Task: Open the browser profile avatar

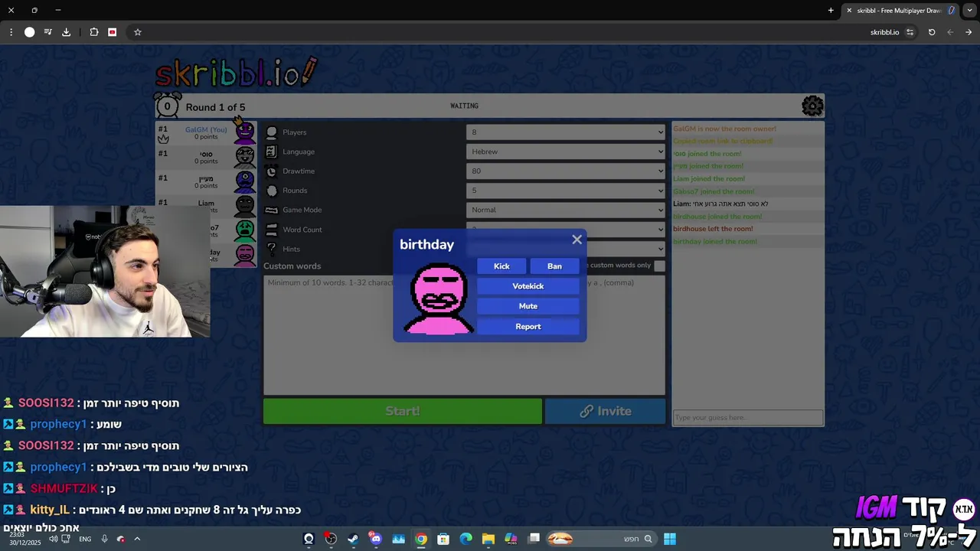Action: (x=29, y=32)
